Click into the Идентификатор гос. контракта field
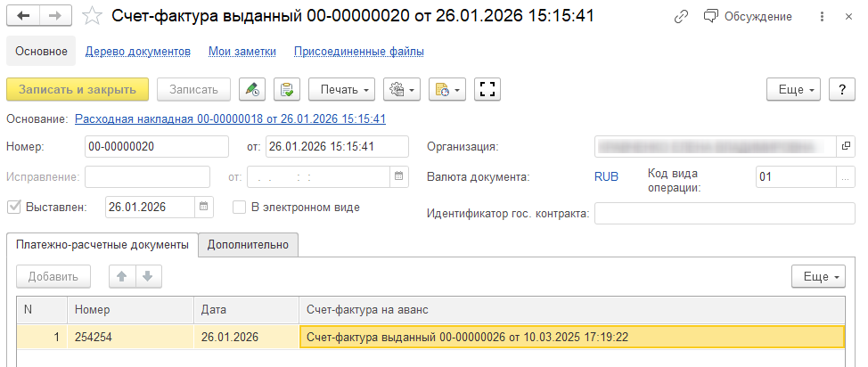Viewport: 868px width, 367px height. [x=725, y=214]
